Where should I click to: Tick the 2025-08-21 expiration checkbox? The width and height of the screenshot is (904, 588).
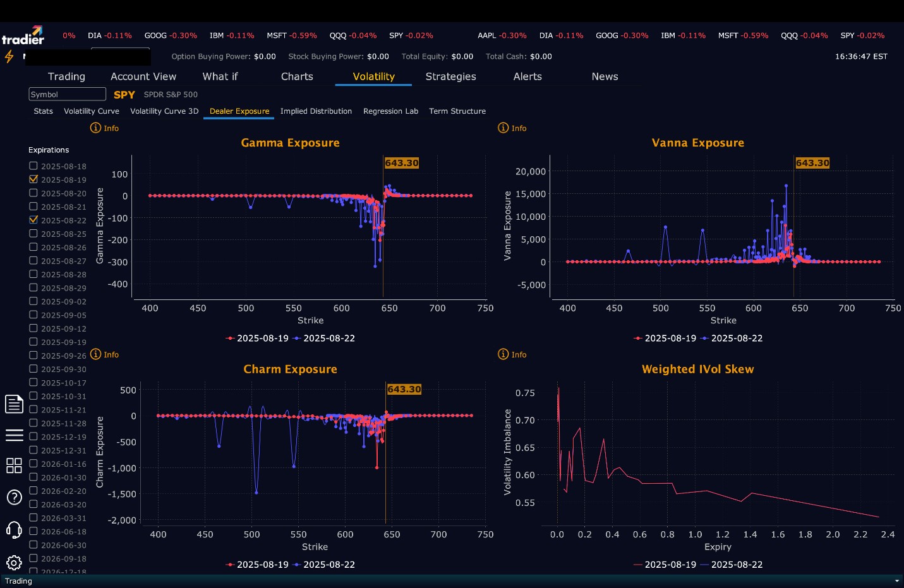coord(33,207)
